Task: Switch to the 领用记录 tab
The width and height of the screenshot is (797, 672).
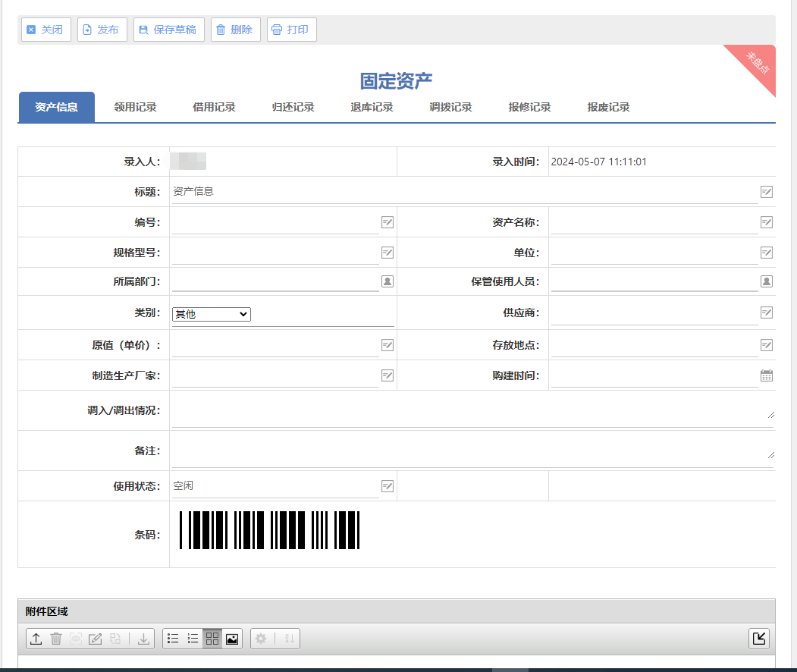Action: click(x=135, y=108)
